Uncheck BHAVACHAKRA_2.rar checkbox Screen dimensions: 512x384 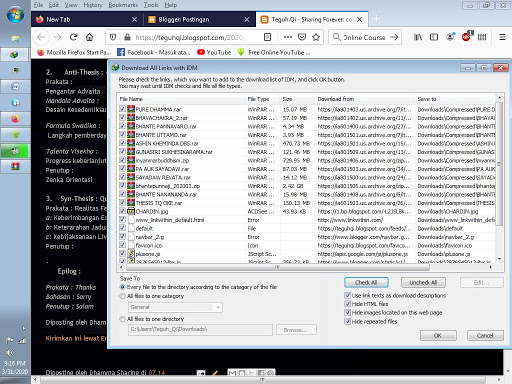click(x=122, y=118)
